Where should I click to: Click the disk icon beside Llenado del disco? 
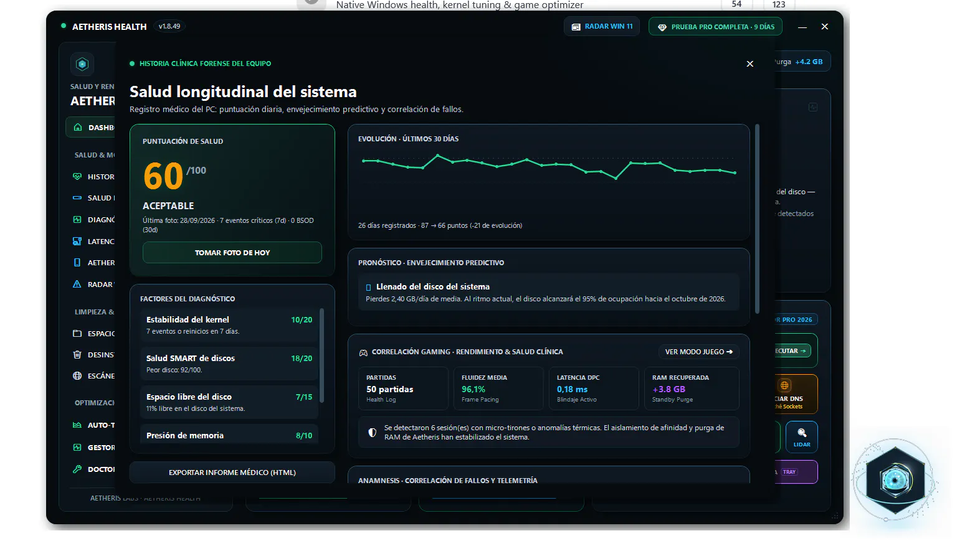pyautogui.click(x=368, y=288)
